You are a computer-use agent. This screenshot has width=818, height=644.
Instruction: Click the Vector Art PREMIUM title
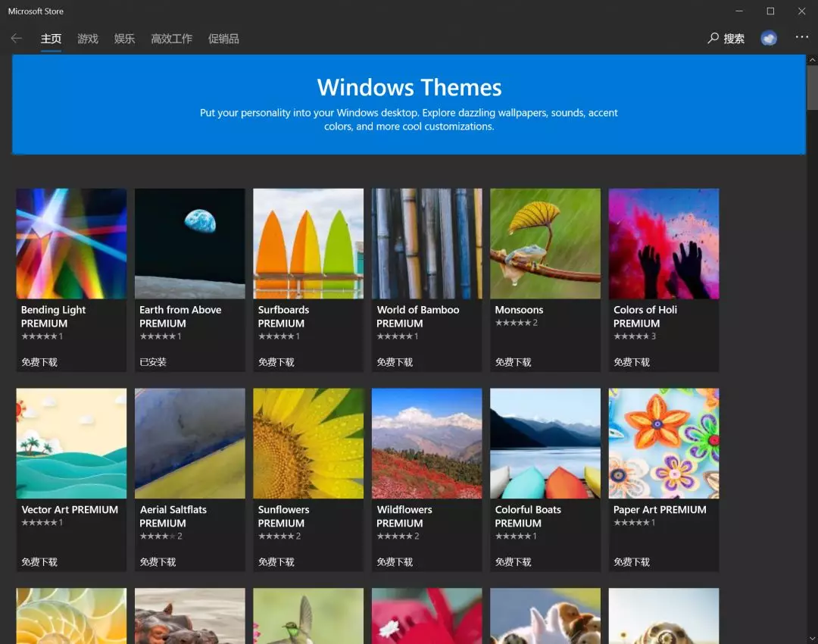tap(70, 509)
